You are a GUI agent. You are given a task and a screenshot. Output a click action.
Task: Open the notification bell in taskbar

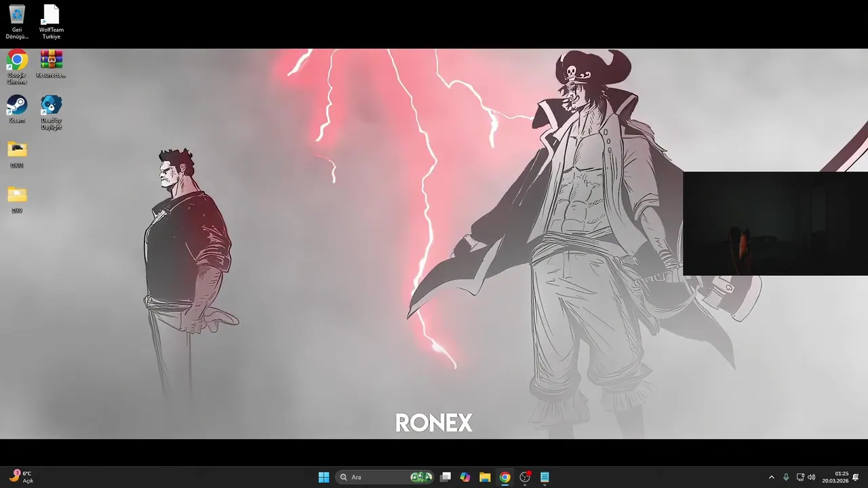[856, 477]
